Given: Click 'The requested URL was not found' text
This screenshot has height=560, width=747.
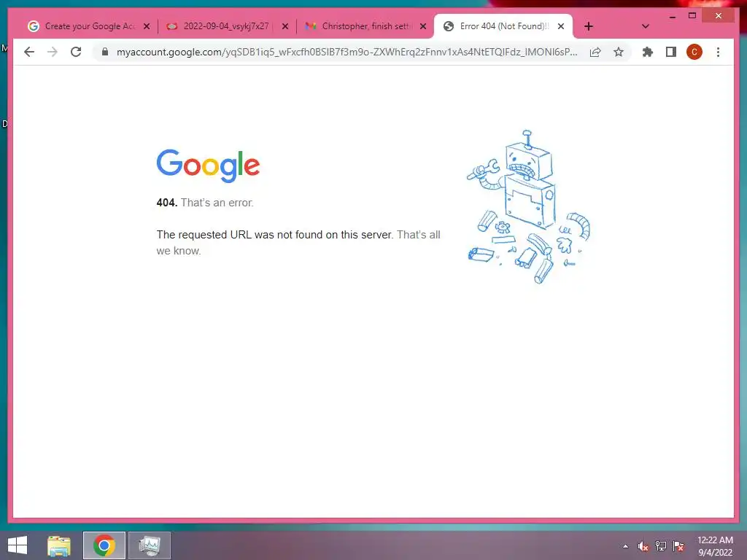Looking at the screenshot, I should [x=274, y=235].
